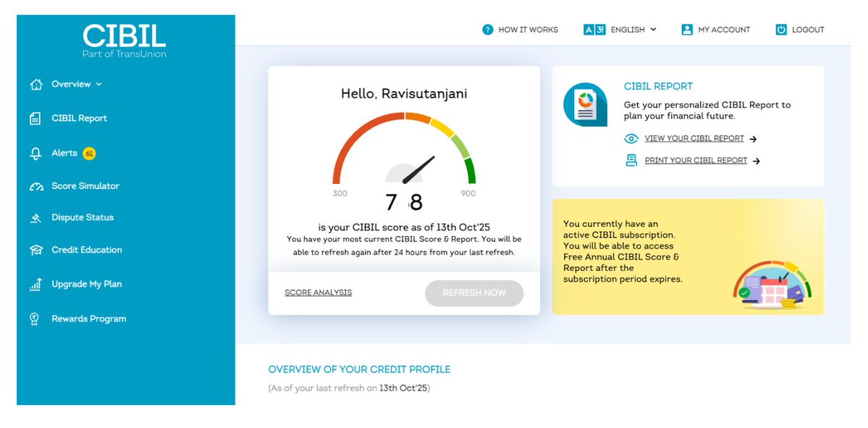Click the How It Works question icon
Viewport: 868px width, 428px height.
[488, 30]
